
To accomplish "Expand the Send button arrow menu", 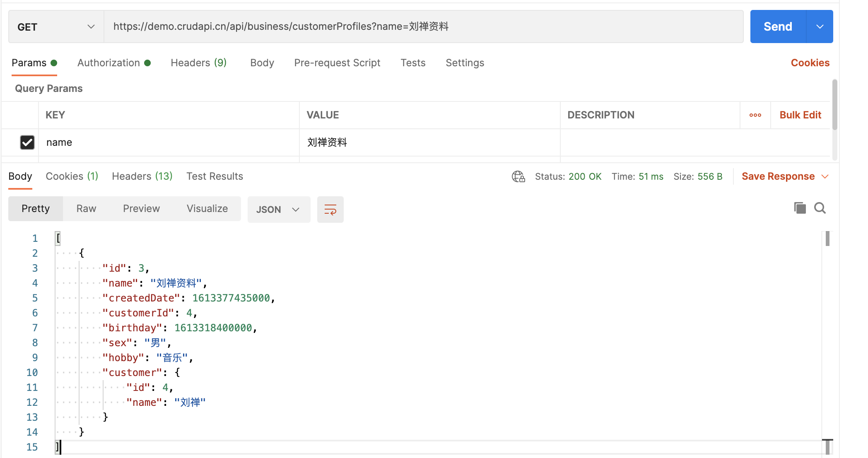I will pos(820,27).
